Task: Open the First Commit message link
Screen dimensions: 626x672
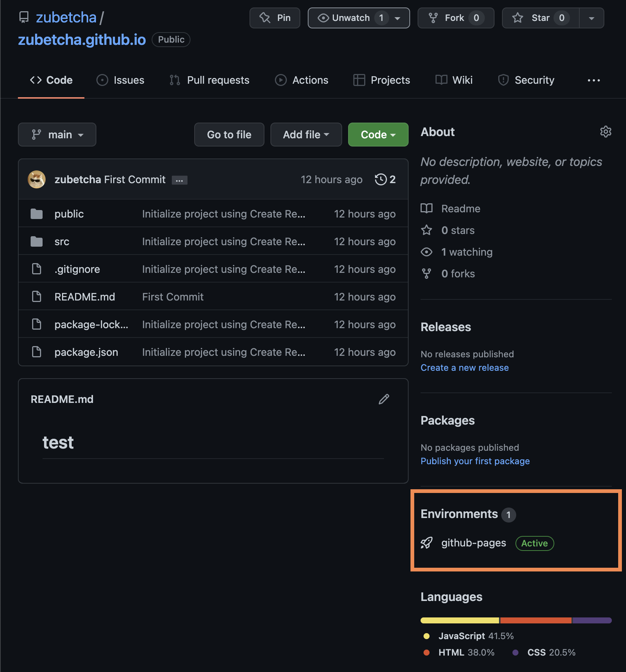Action: click(135, 179)
